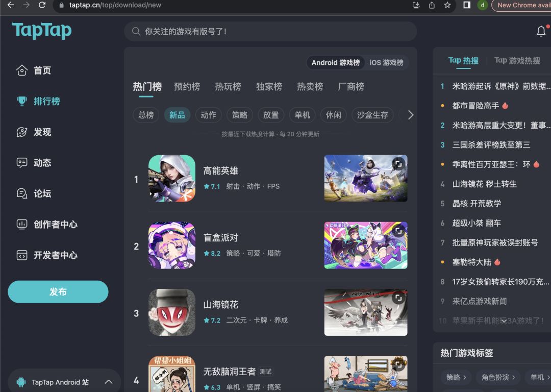
Task: Open 盲盒派对 game icon
Action: click(x=172, y=246)
